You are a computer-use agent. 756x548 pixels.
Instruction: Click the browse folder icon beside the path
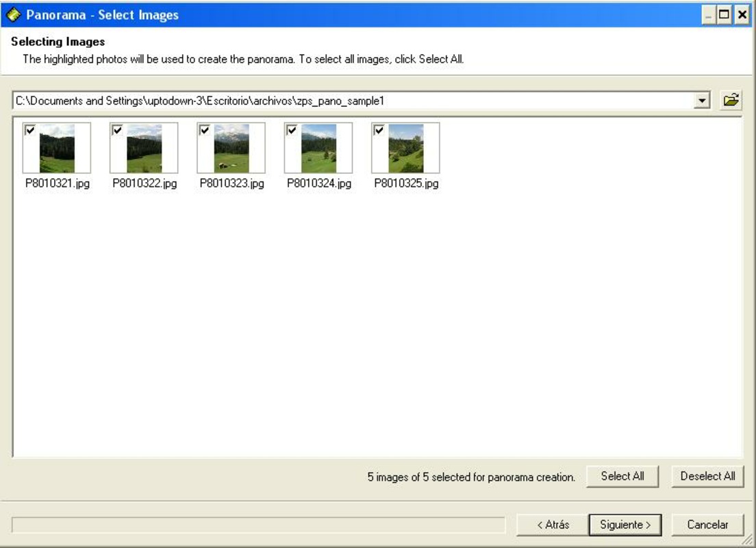coord(731,100)
